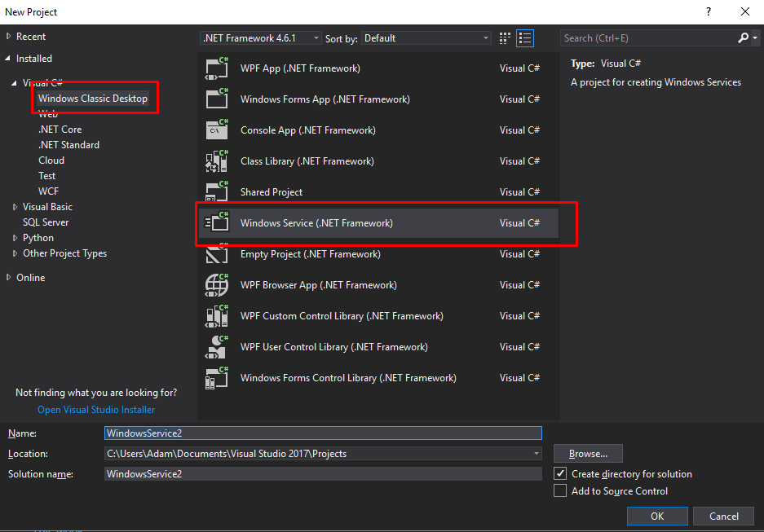Click the Name input field
764x532 pixels.
pyautogui.click(x=323, y=433)
